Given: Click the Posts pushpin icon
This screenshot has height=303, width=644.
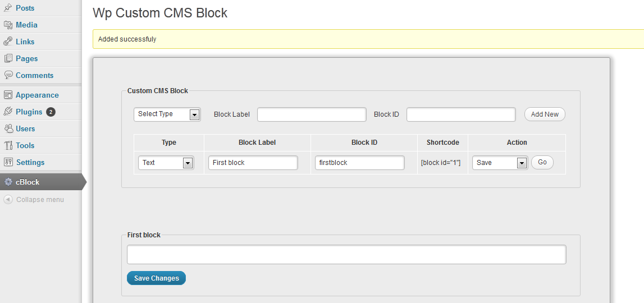Looking at the screenshot, I should tap(8, 8).
